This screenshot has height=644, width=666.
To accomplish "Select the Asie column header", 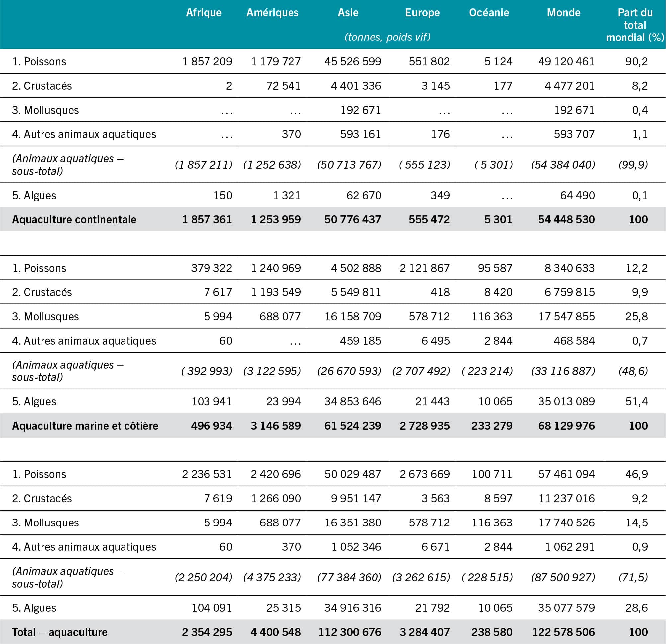I will click(x=348, y=13).
